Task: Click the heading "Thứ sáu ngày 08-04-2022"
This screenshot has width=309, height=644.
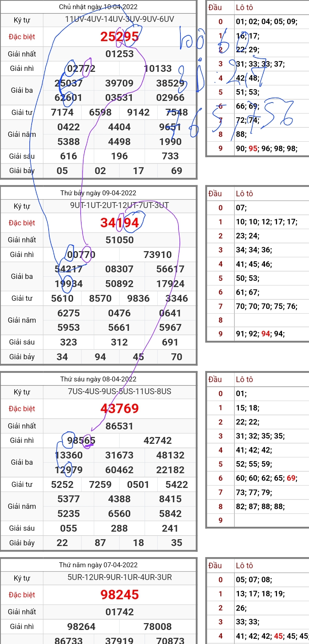Action: [x=98, y=379]
